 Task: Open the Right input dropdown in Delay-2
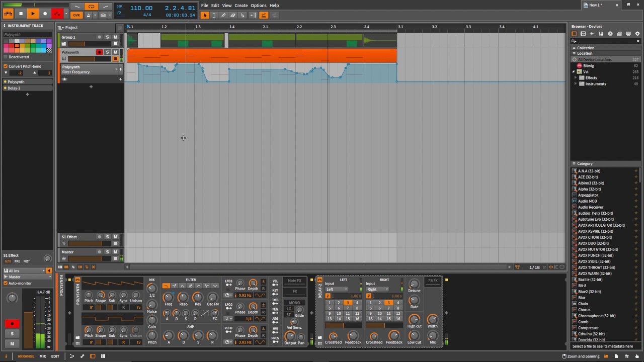(377, 290)
